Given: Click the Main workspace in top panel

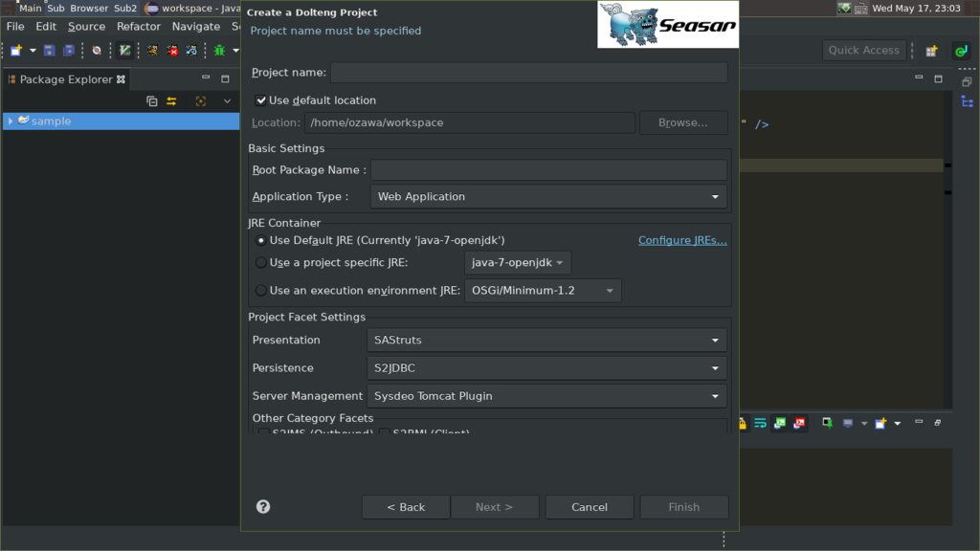Looking at the screenshot, I should [30, 8].
